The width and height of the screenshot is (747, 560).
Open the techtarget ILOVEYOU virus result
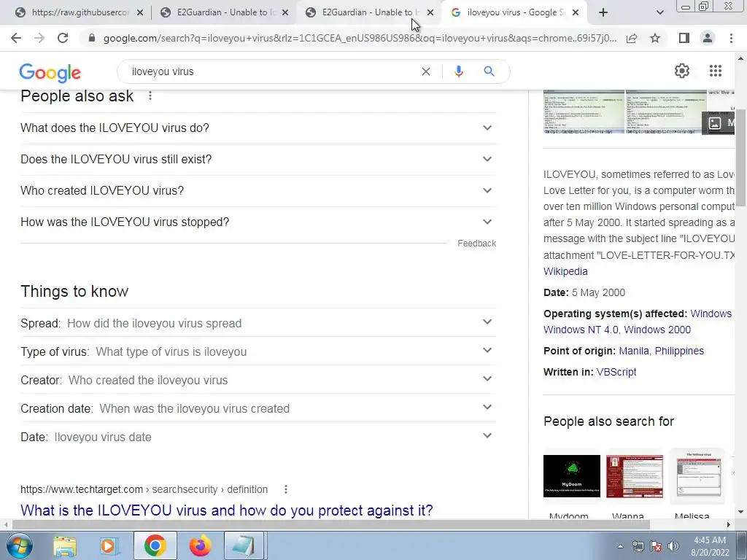tap(227, 510)
